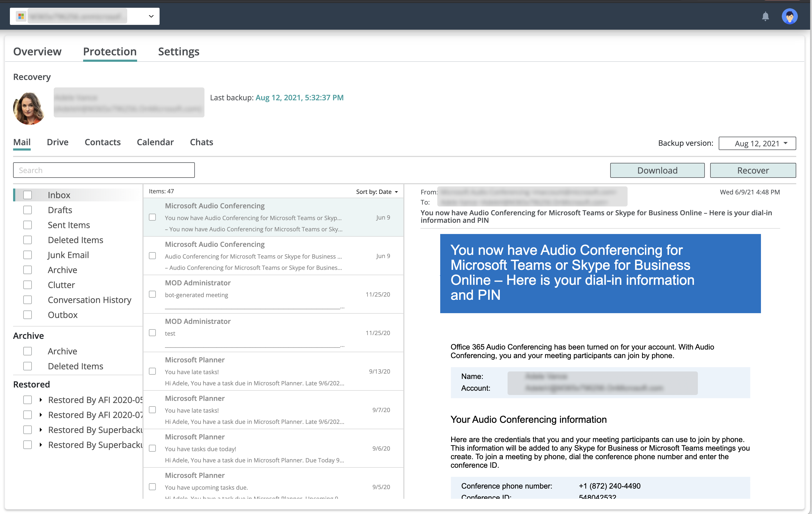Open the 'You have tasks due today!' email
Screen dimensions: 812x514
tap(273, 448)
